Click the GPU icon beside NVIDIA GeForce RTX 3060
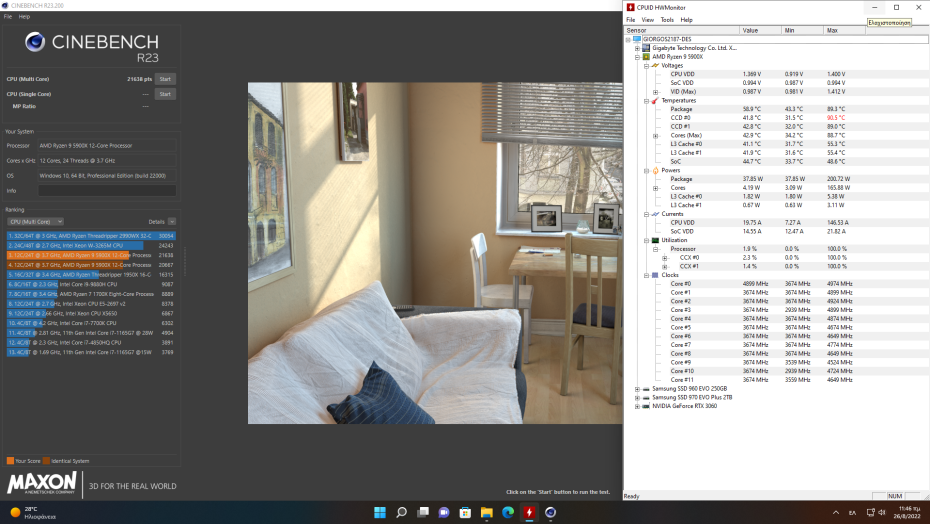 [646, 407]
